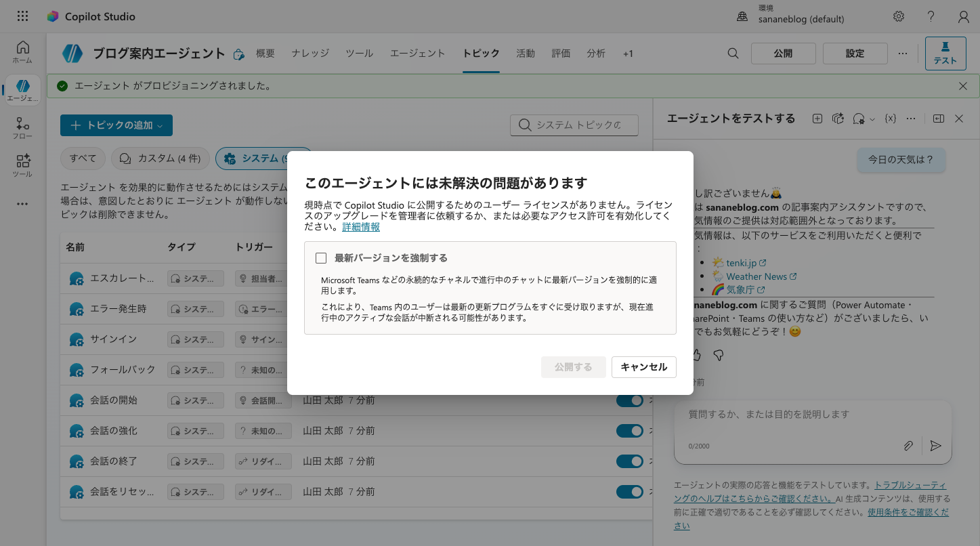Expand the chat settings chevron in test panel

(872, 119)
